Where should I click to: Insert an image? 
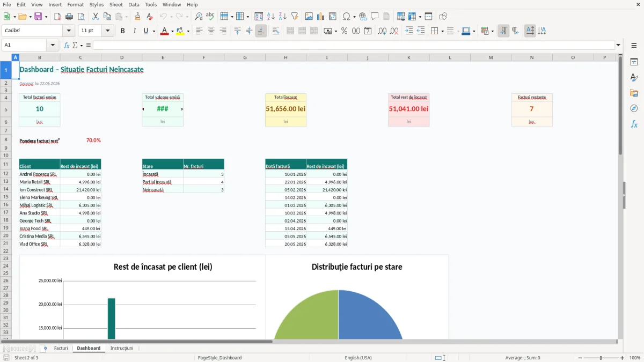click(309, 17)
